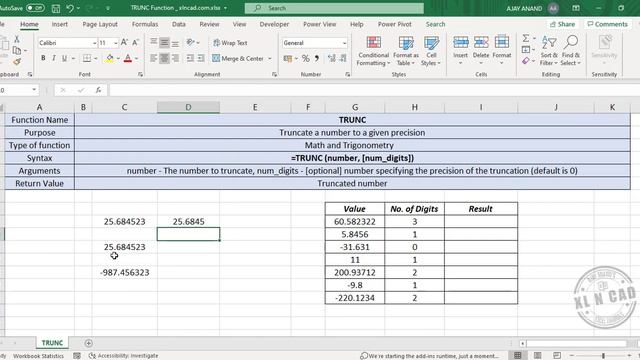Open the Developer ribbon tab
Viewport: 640px width, 360px height.
pyautogui.click(x=274, y=24)
